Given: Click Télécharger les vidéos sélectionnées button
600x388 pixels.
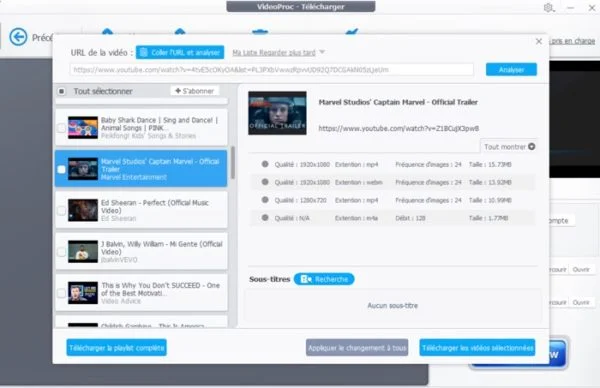Looking at the screenshot, I should click(x=477, y=347).
